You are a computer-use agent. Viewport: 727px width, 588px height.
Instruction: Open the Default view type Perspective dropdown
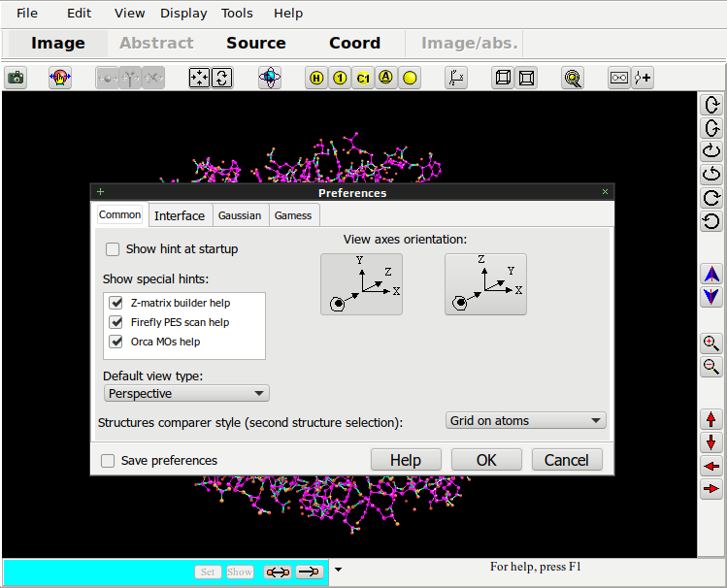coord(186,393)
